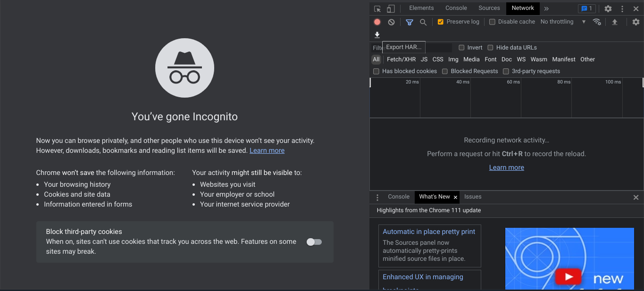Open Learn more link on Incognito page
The image size is (644, 291).
click(x=267, y=150)
